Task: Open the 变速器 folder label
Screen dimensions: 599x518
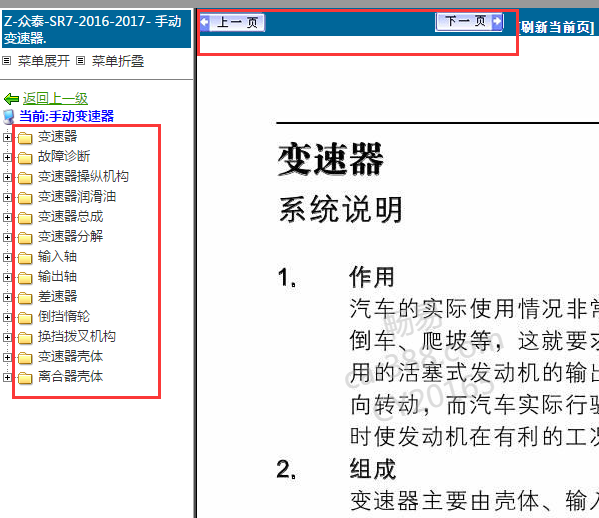Action: [57, 136]
